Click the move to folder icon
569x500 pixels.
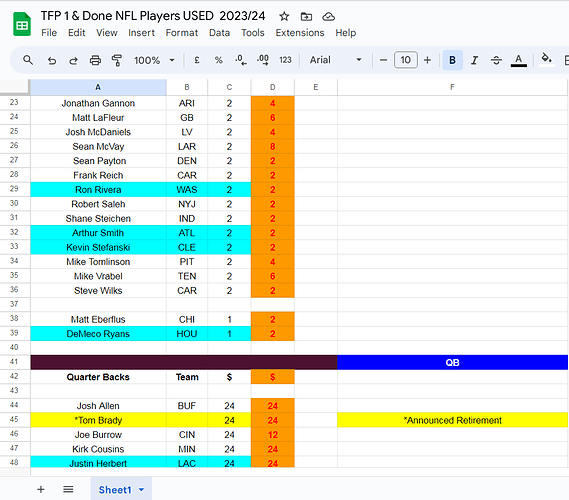306,16
